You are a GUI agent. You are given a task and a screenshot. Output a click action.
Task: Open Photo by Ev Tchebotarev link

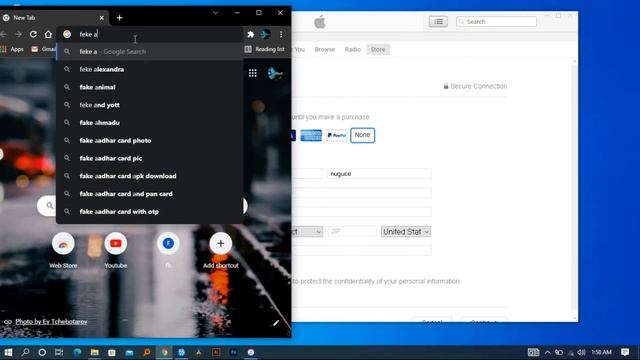(51, 322)
